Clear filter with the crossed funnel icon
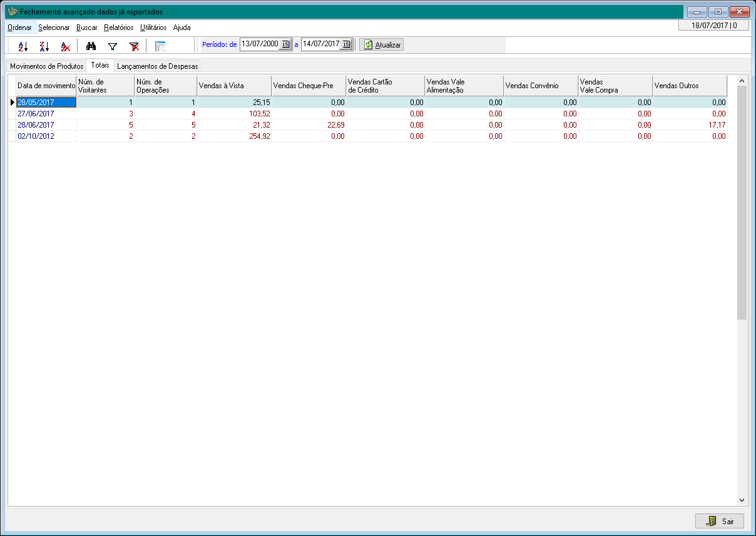Screen dimensions: 756x536 coord(134,46)
